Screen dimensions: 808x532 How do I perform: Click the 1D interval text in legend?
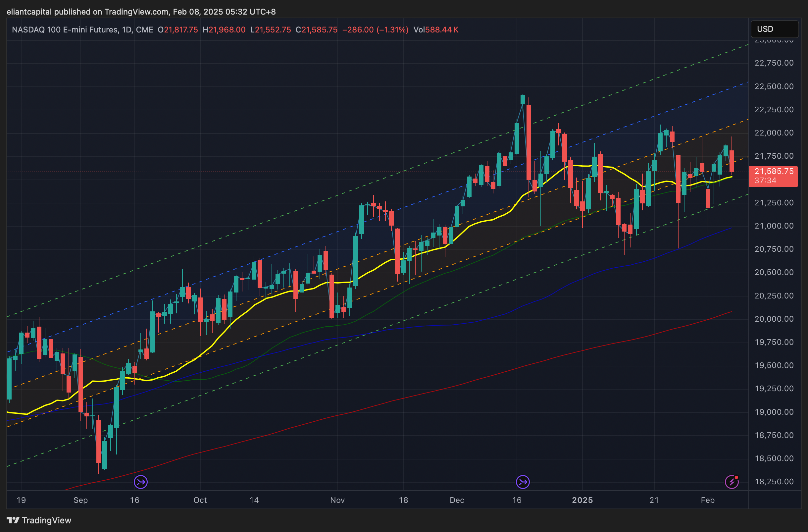tap(126, 30)
